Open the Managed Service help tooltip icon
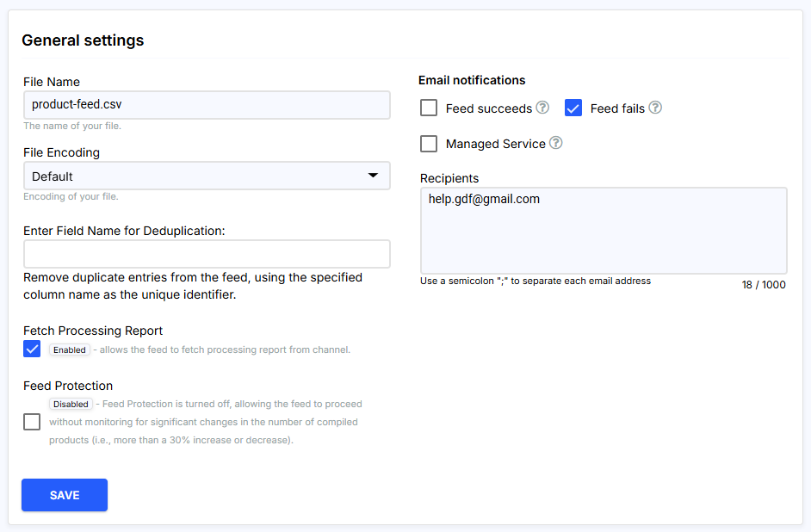This screenshot has width=811, height=532. (x=556, y=143)
